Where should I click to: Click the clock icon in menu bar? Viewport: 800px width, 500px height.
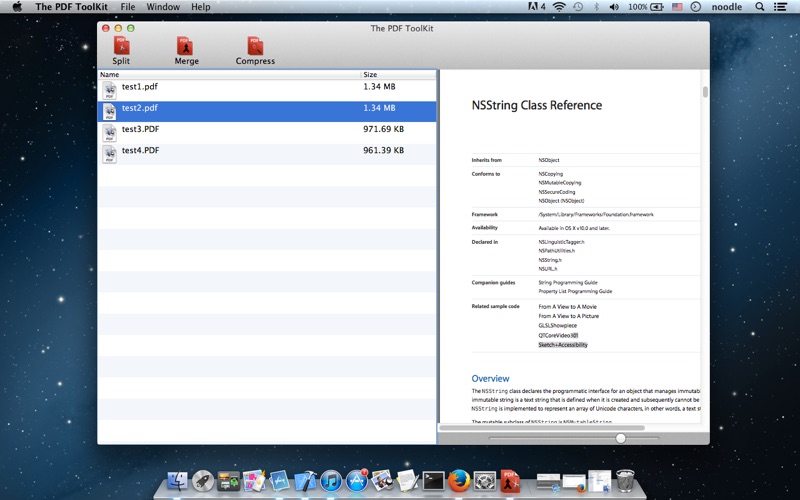coord(695,7)
